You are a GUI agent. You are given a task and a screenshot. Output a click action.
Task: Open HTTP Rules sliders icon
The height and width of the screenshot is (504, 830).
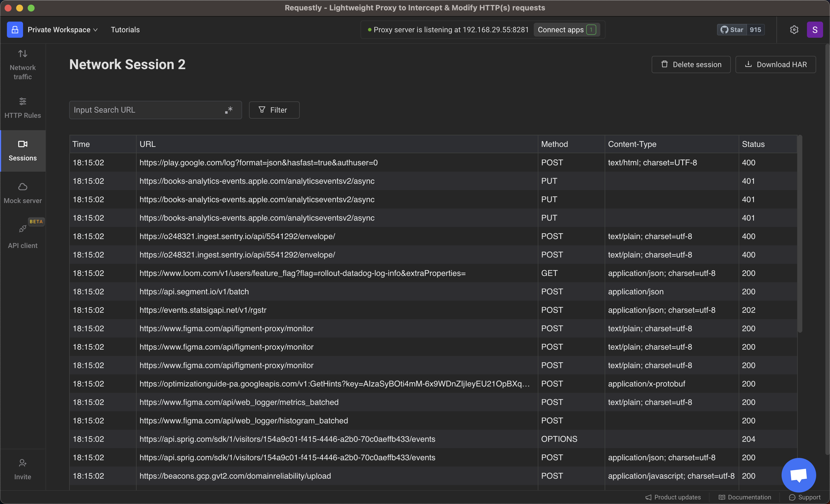click(22, 101)
